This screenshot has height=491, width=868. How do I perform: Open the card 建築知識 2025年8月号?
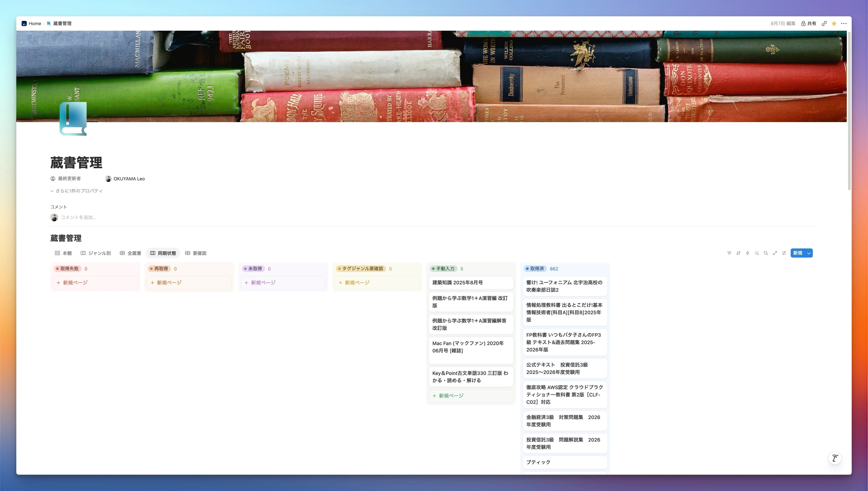click(x=471, y=283)
